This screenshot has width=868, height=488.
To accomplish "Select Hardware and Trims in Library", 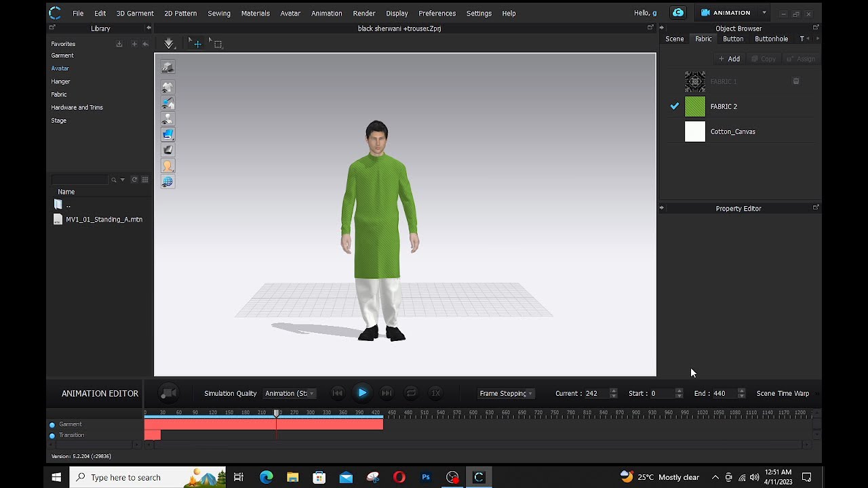I will pos(77,107).
